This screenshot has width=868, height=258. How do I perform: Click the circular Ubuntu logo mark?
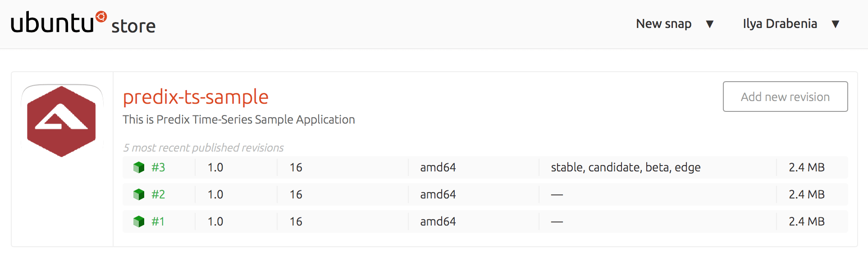click(101, 17)
